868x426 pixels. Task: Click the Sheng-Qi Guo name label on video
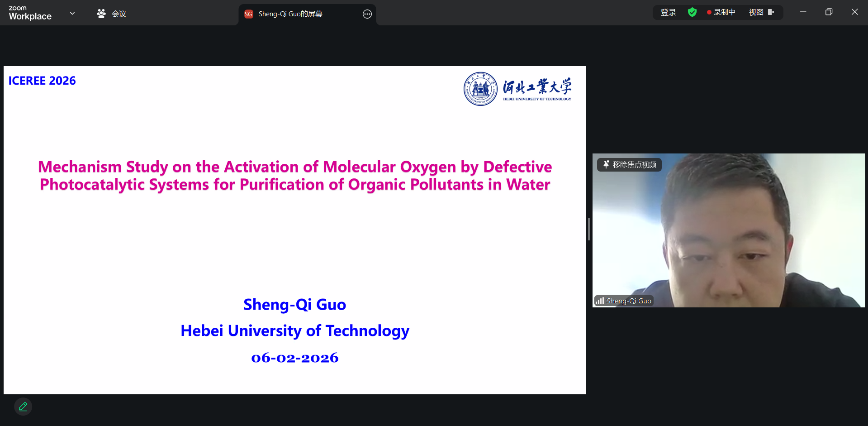point(628,301)
